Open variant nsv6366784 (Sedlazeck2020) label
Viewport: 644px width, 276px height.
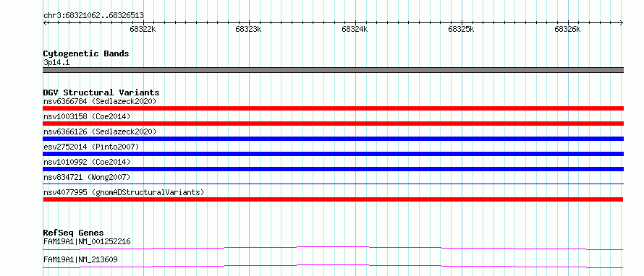coord(100,101)
